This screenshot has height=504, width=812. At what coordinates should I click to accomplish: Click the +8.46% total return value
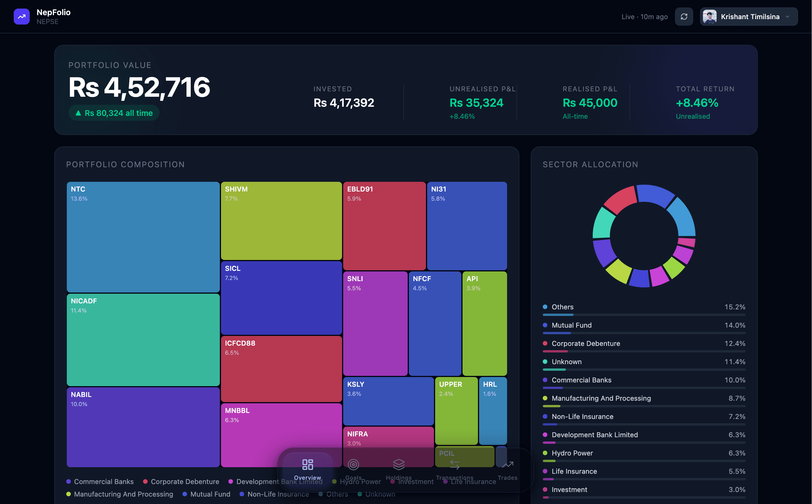coord(697,103)
